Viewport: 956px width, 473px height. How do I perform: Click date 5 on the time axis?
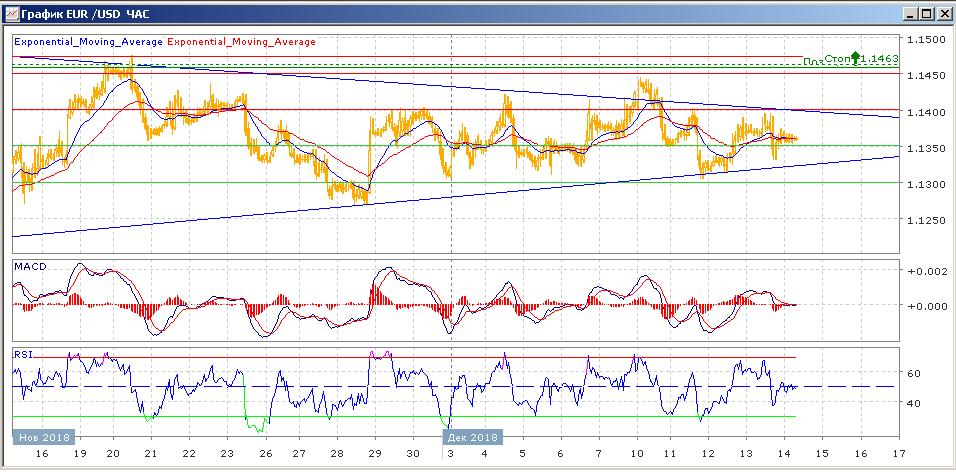click(x=523, y=454)
